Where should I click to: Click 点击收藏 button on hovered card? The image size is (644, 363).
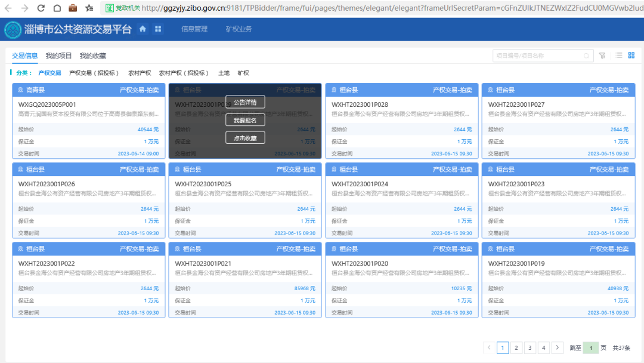[245, 138]
